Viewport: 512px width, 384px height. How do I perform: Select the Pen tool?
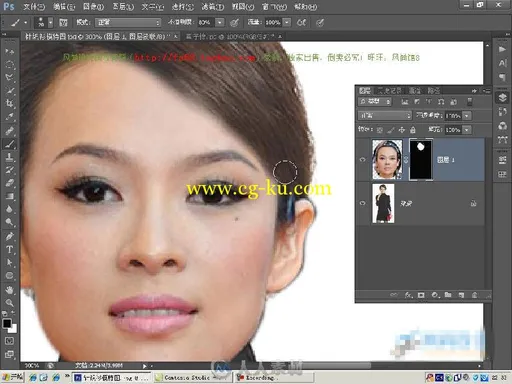(x=9, y=236)
